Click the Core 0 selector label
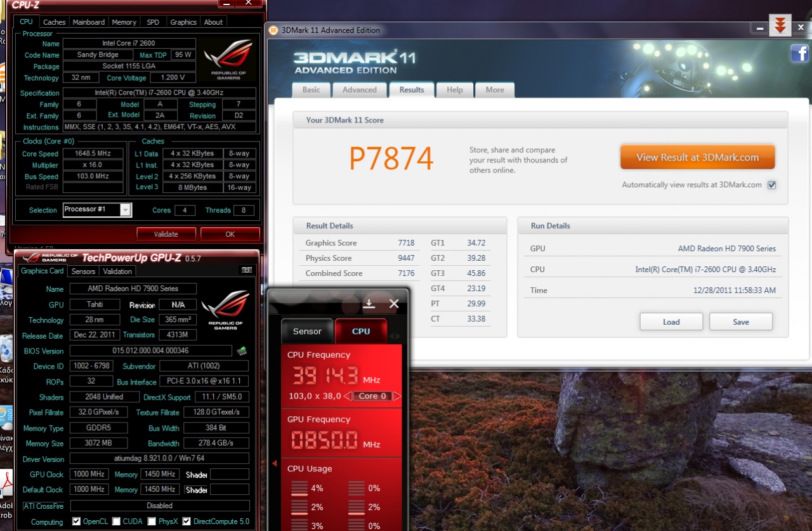The width and height of the screenshot is (812, 531). pyautogui.click(x=372, y=396)
